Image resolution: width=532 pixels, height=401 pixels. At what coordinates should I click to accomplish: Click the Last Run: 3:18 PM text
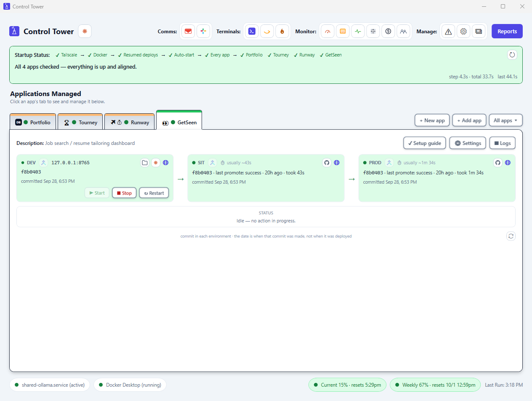pyautogui.click(x=504, y=385)
